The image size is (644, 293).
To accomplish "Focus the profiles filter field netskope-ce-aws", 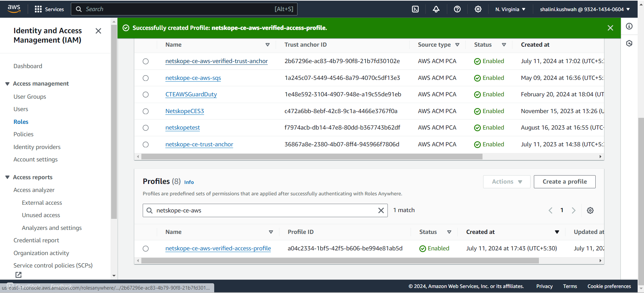I will 265,210.
